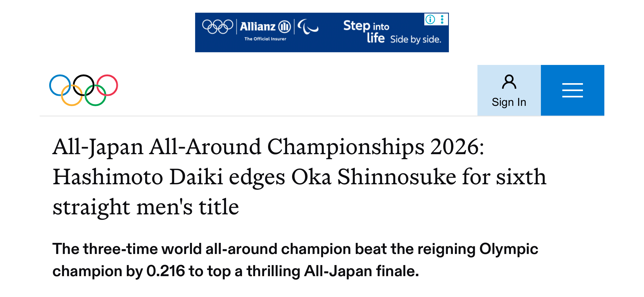Click the Paralympic agitos symbol in the ad
This screenshot has width=644, height=297.
point(307,27)
